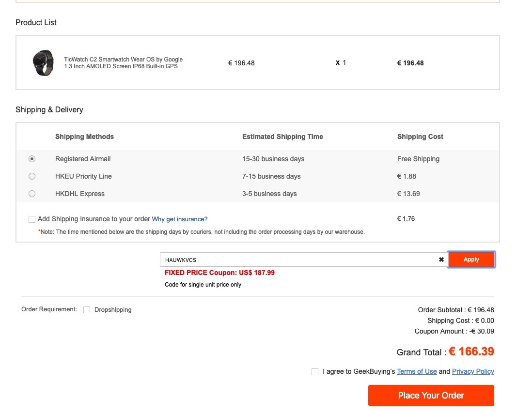Click the '3-5 business days' shipping time

click(x=269, y=194)
